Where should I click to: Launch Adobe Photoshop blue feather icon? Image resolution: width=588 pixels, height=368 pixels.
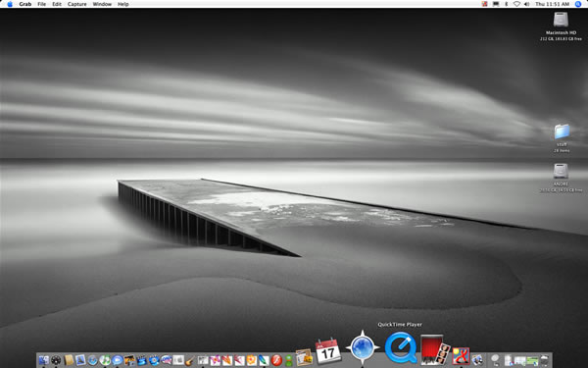(x=264, y=360)
